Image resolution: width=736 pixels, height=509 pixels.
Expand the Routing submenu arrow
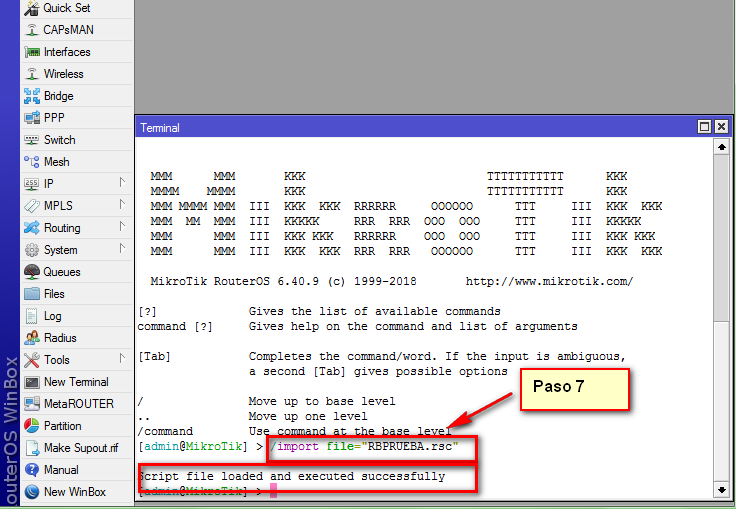point(122,227)
